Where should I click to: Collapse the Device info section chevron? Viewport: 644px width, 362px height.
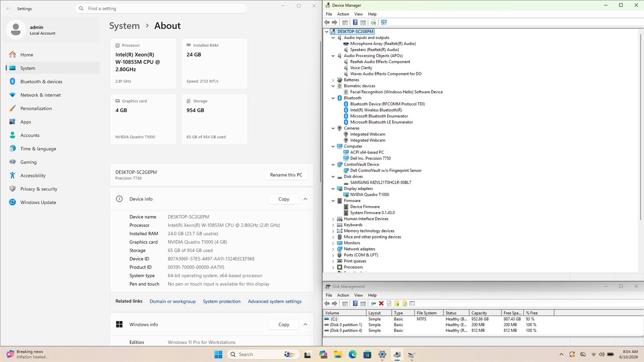click(x=305, y=199)
